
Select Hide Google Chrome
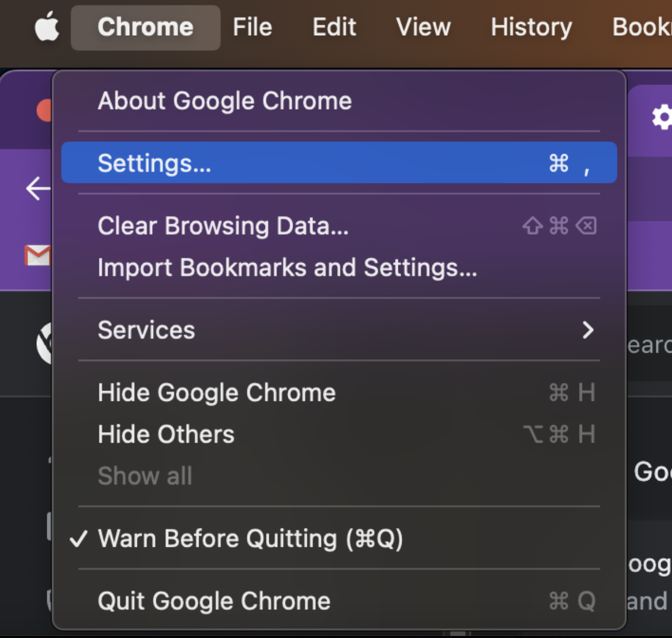point(339,392)
